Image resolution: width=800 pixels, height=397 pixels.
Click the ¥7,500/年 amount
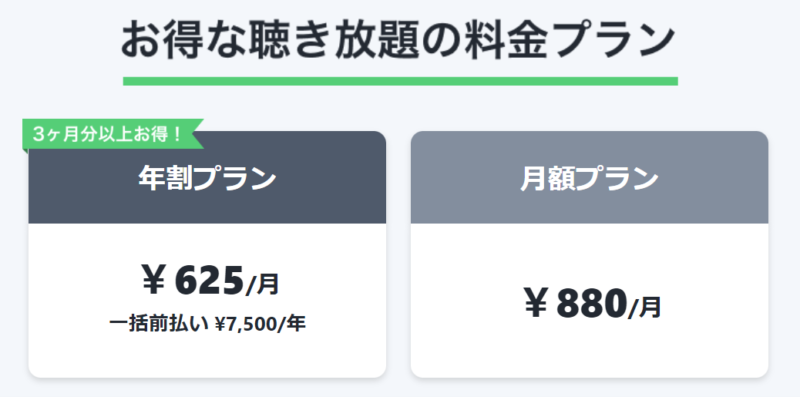pyautogui.click(x=260, y=324)
